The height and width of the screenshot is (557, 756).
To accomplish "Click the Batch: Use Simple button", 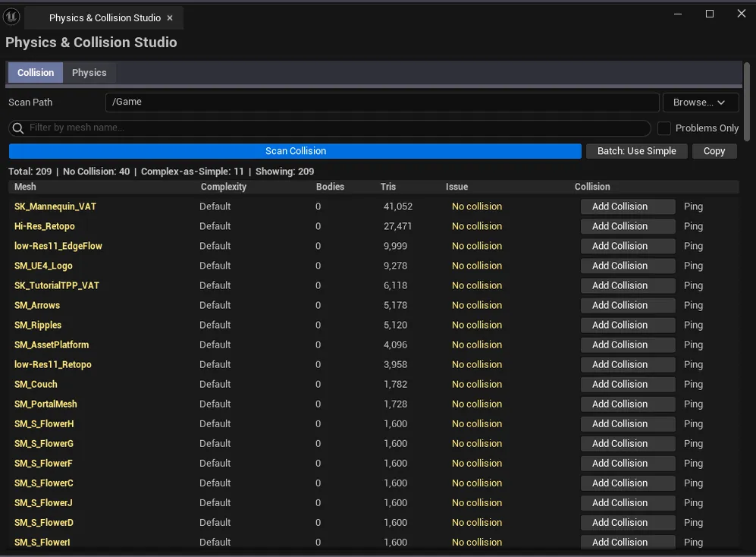I will pos(636,151).
